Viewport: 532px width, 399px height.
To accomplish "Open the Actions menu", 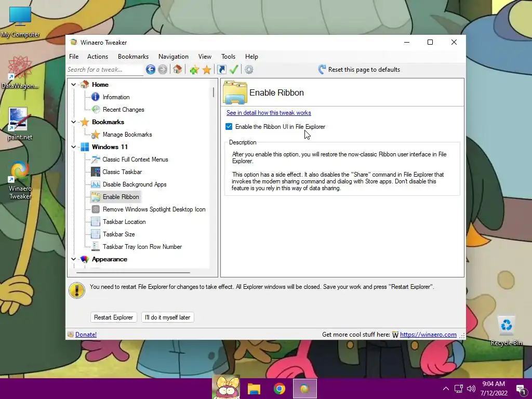I will coord(98,57).
